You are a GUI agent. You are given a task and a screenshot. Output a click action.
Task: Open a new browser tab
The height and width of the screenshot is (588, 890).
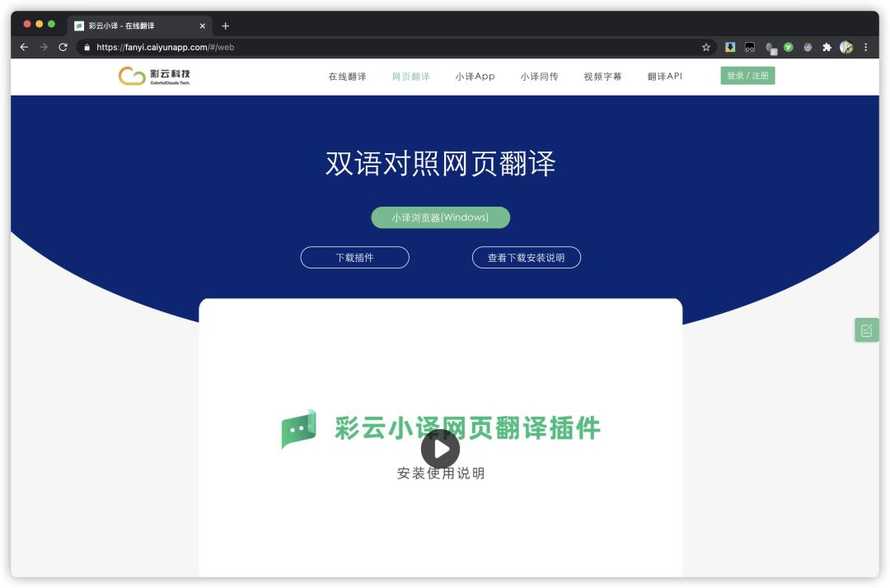click(227, 25)
